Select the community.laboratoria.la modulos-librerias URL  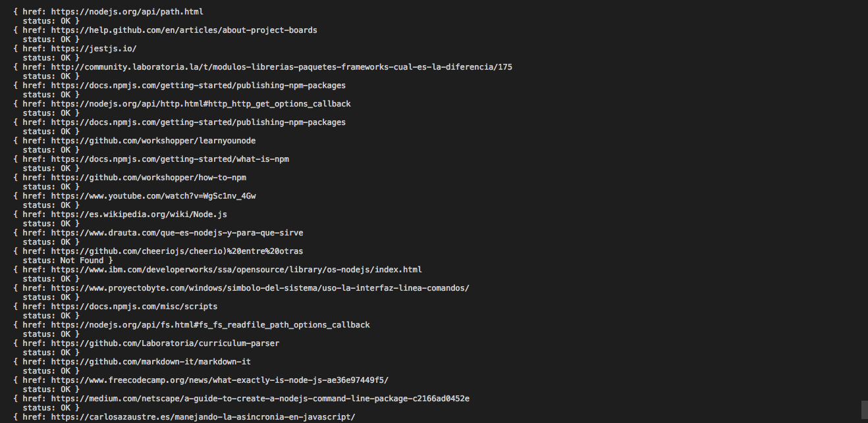tap(282, 67)
